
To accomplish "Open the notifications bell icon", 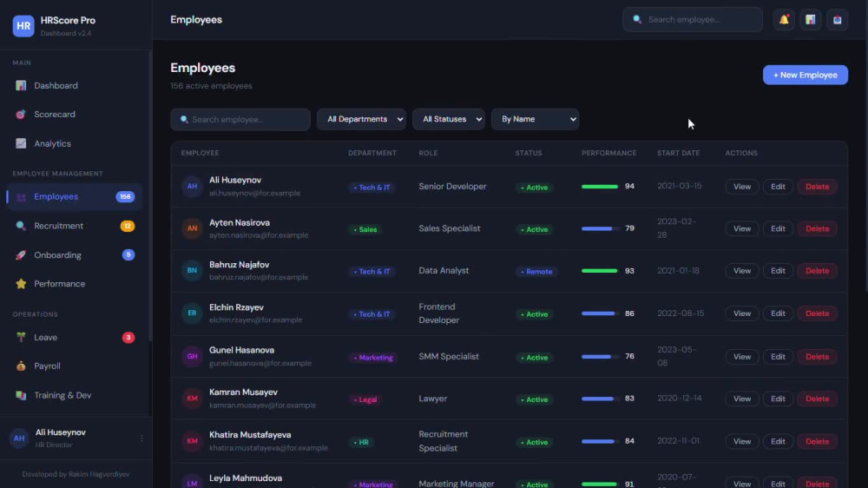I will (784, 20).
